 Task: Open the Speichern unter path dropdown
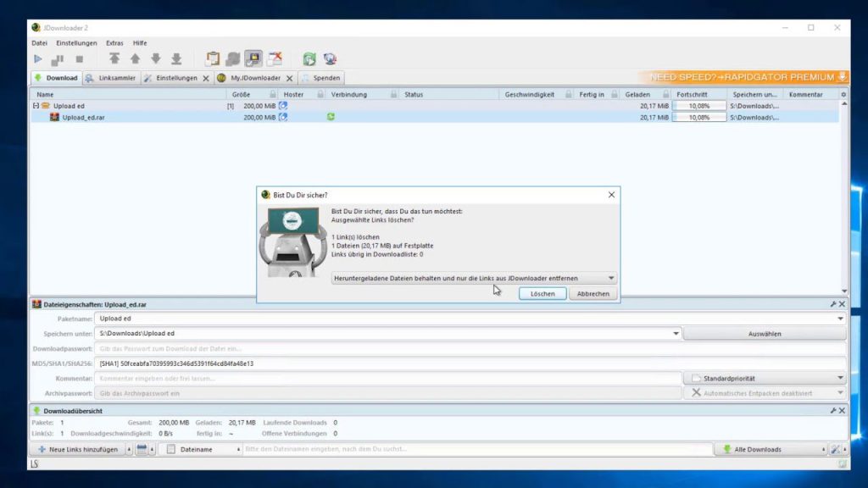(x=676, y=333)
